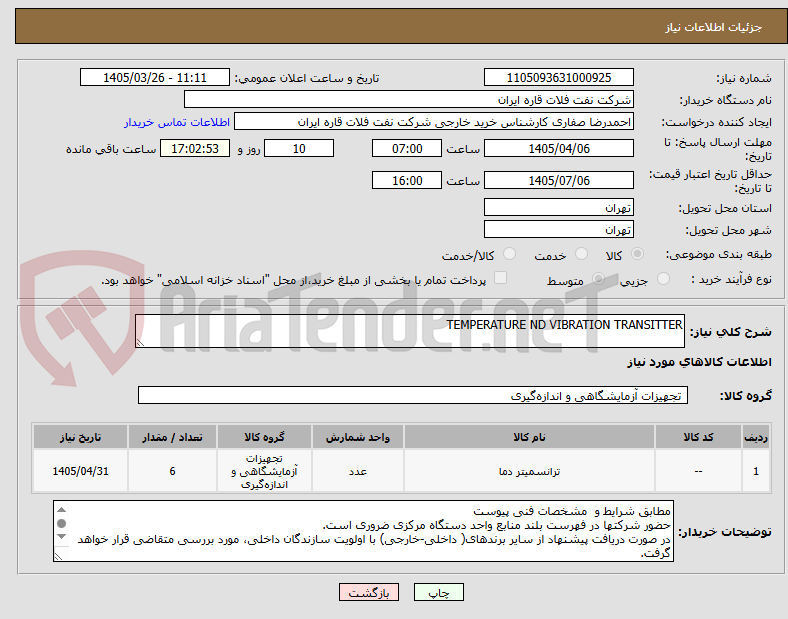Click the اطلاعات کالاهای مورد نیاز heading

tap(699, 362)
